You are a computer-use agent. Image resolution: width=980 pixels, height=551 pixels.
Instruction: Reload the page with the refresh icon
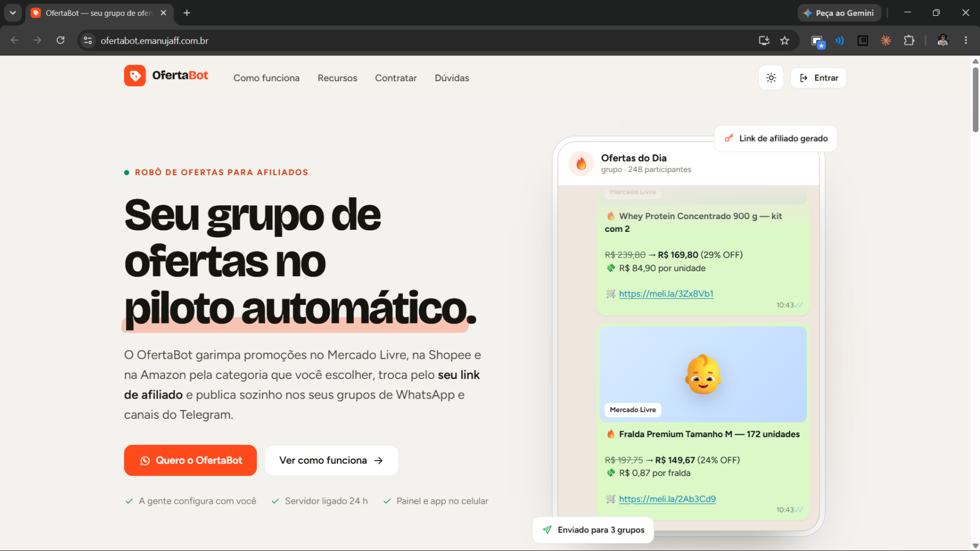coord(60,40)
